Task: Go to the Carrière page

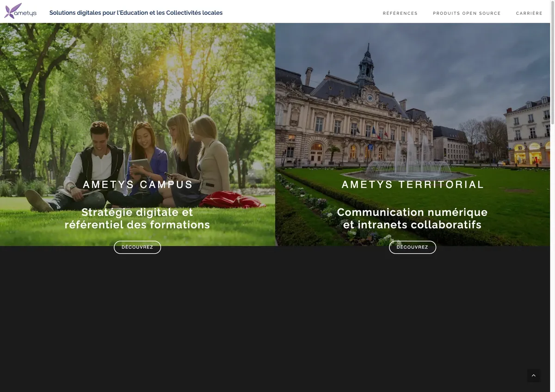Action: point(529,13)
